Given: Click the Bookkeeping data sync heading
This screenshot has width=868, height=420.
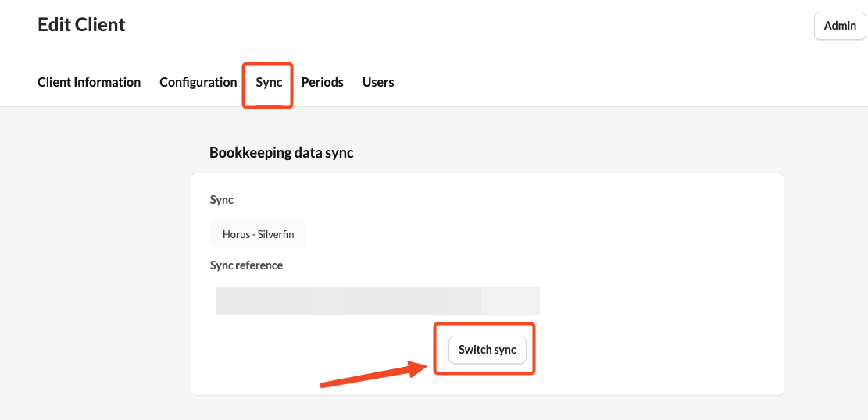Looking at the screenshot, I should [x=281, y=153].
